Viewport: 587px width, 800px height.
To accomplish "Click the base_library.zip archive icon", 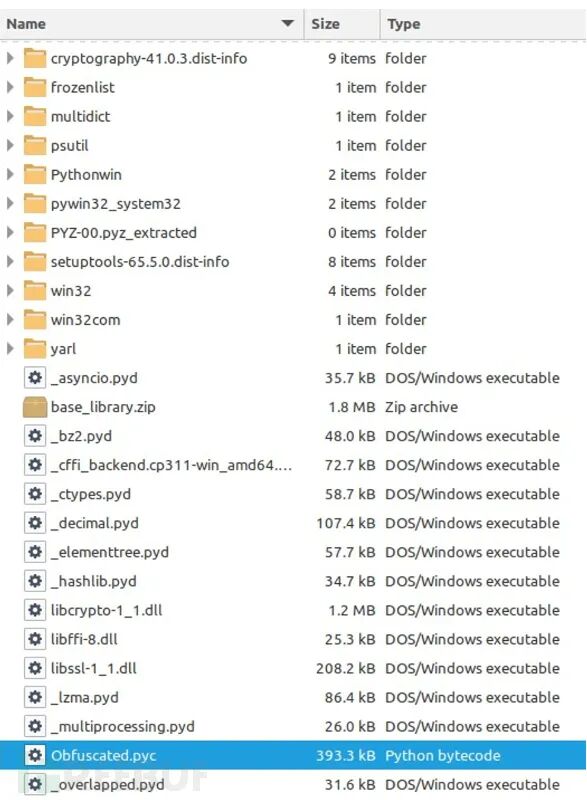I will point(35,407).
